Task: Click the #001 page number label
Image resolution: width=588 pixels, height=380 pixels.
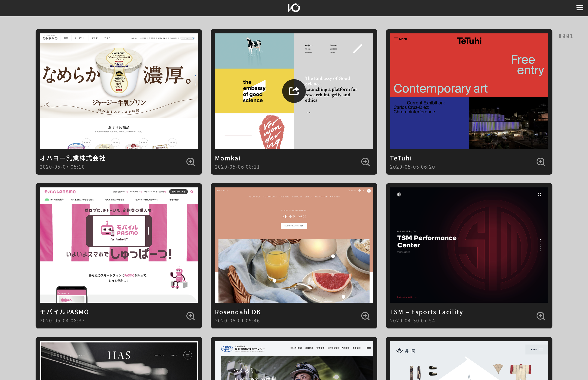Action: click(x=566, y=36)
